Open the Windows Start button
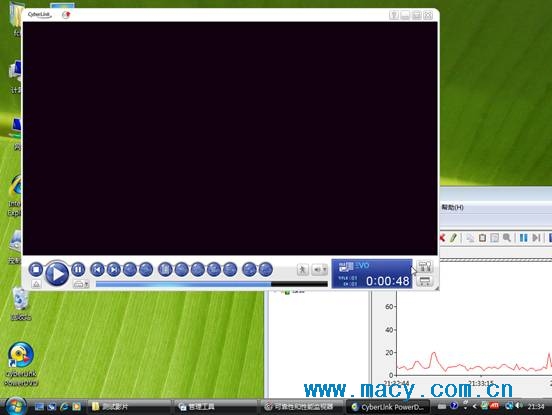This screenshot has width=552, height=415. click(15, 406)
